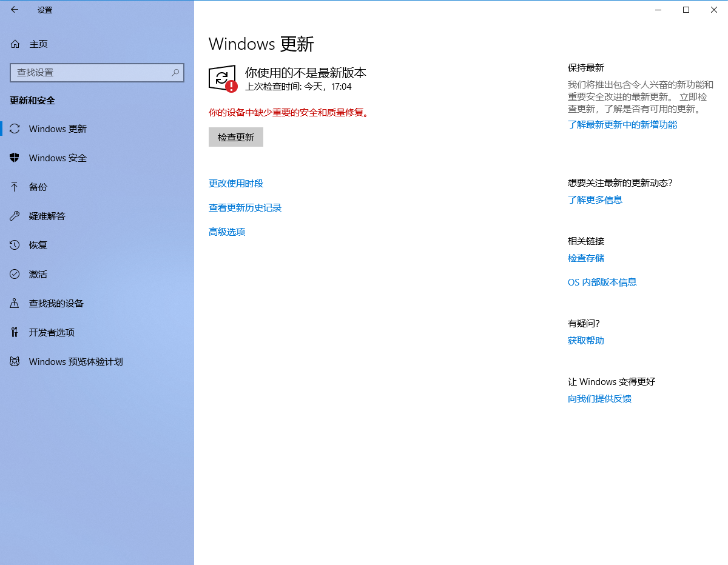Click 向我们提供反馈 link
Image resolution: width=728 pixels, height=565 pixels.
(599, 398)
